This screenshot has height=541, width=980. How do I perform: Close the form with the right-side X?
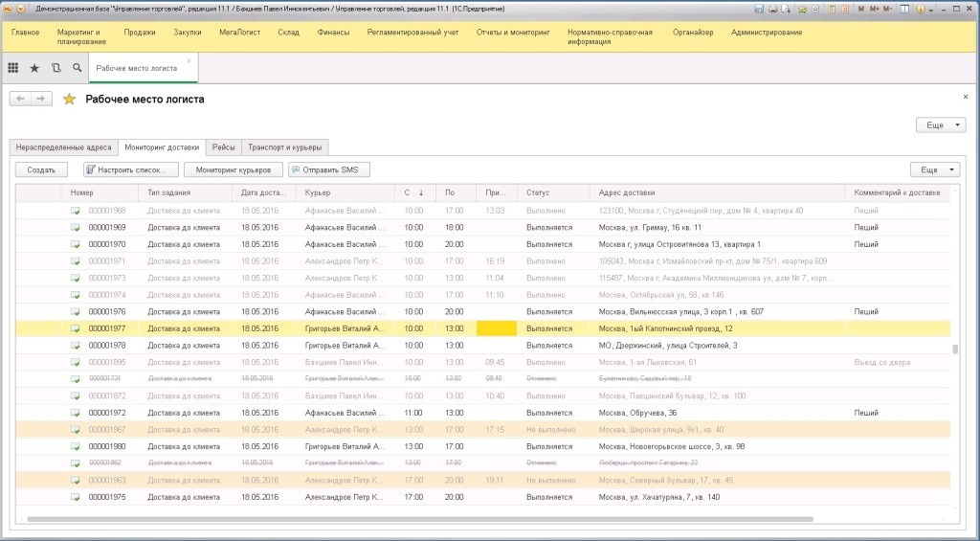[966, 97]
